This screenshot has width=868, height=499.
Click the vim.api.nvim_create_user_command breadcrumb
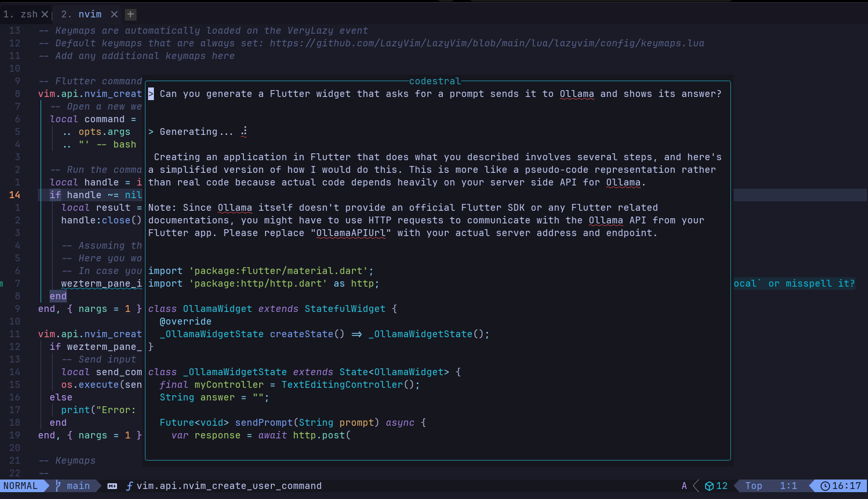point(229,486)
